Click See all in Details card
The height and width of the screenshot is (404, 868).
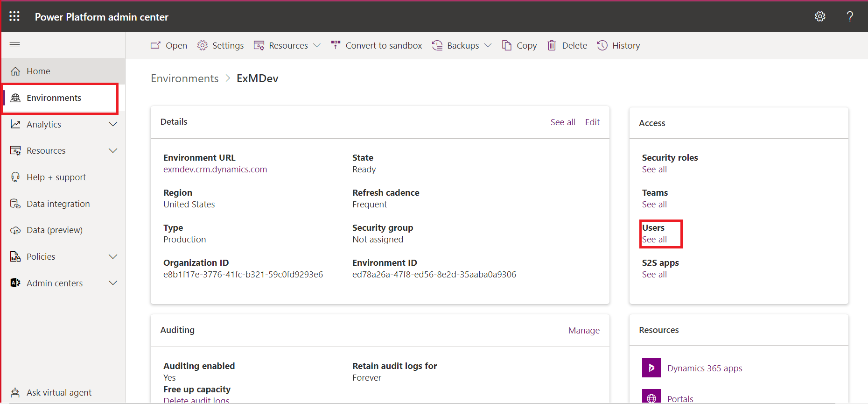coord(563,122)
